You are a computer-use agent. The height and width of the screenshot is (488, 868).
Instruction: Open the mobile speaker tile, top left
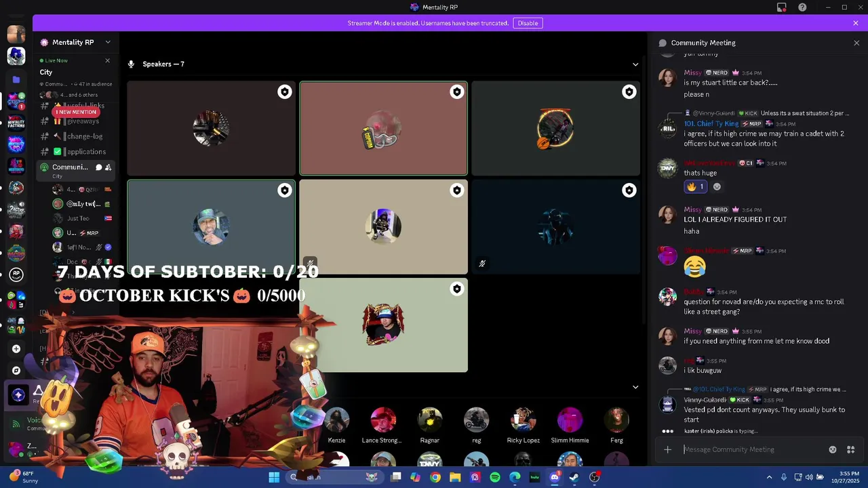(211, 129)
